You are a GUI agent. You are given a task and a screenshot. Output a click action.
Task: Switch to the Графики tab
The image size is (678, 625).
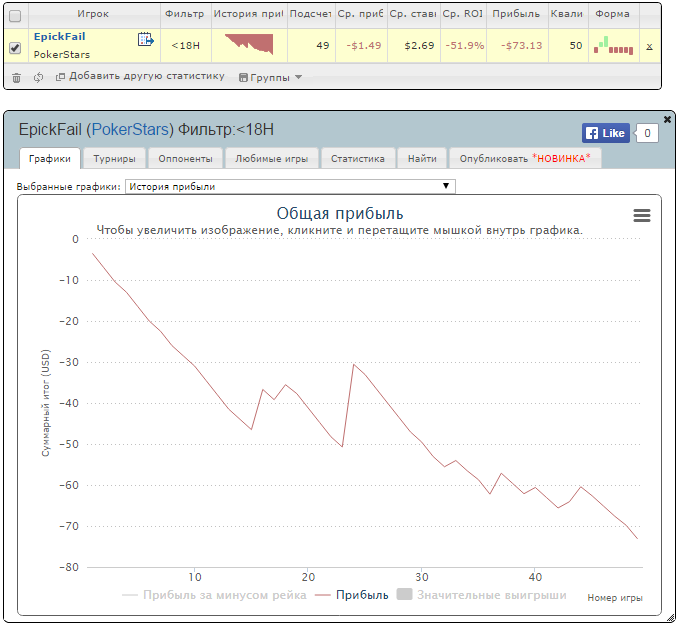click(50, 159)
